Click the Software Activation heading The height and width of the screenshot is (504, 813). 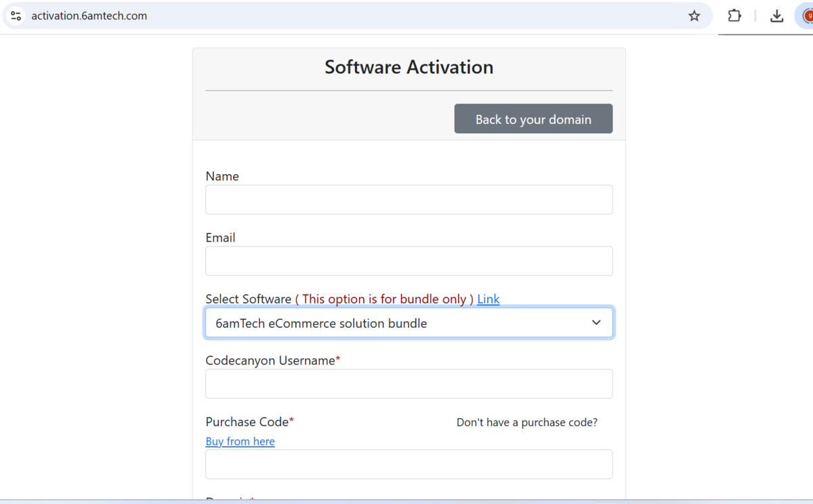click(409, 68)
